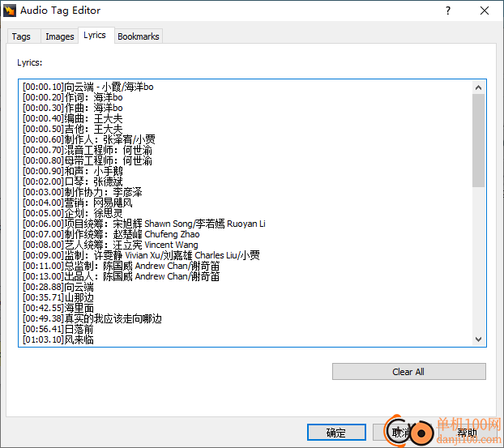504x448 pixels.
Task: Select the Lyrics tab
Action: click(x=95, y=35)
